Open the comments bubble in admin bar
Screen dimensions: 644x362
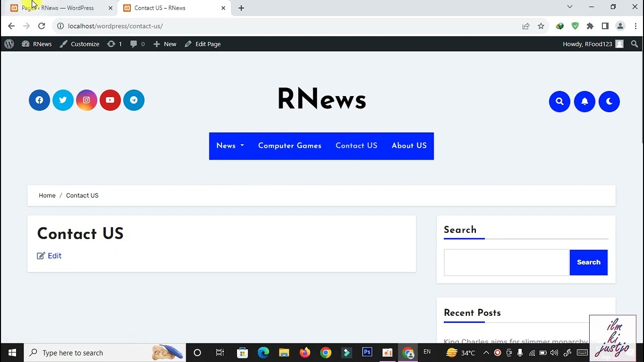point(137,44)
